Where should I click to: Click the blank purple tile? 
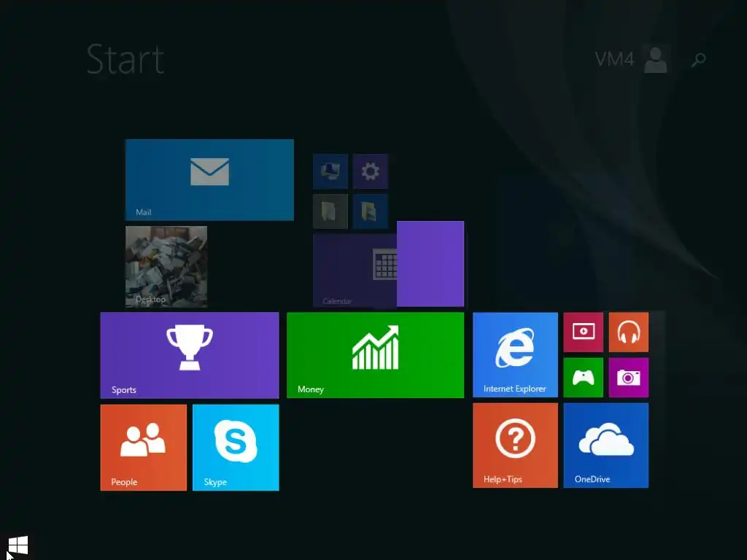430,264
